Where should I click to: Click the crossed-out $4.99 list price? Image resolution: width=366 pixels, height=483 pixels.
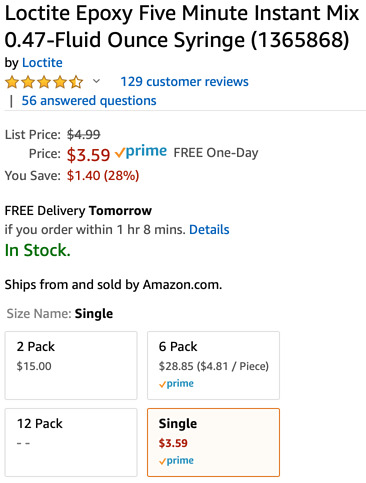tap(83, 135)
